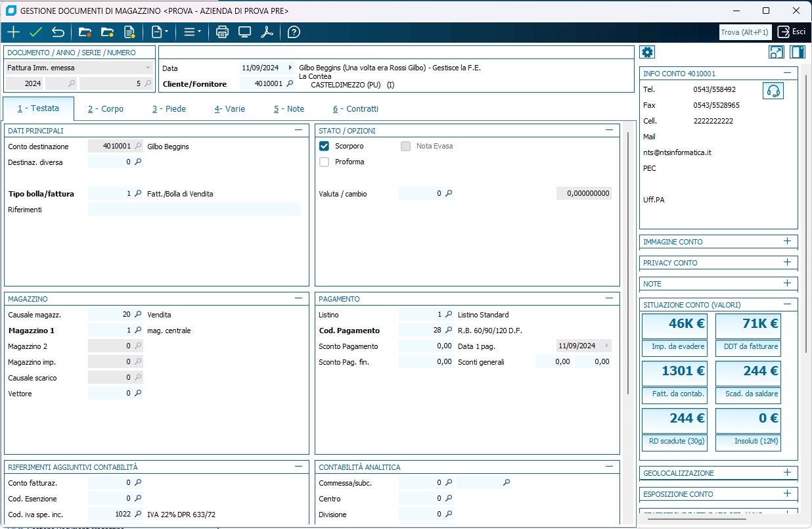
Task: Open sidebar settings with the gear icon
Action: point(647,53)
